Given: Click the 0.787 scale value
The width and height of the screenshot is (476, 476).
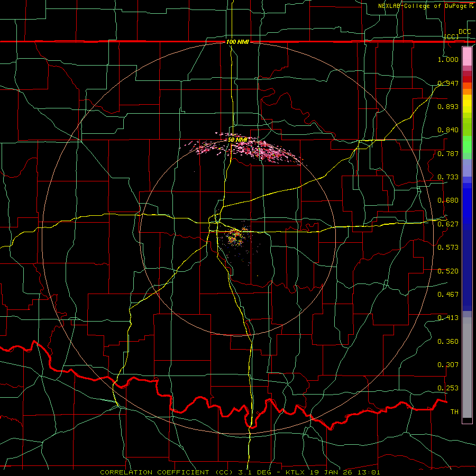Looking at the screenshot, I should click(448, 153).
